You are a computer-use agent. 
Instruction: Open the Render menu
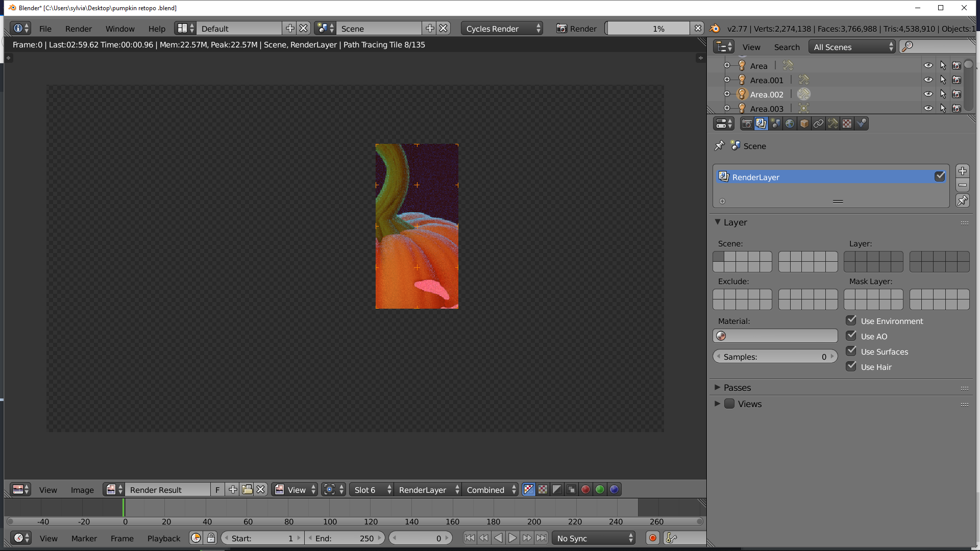tap(78, 29)
